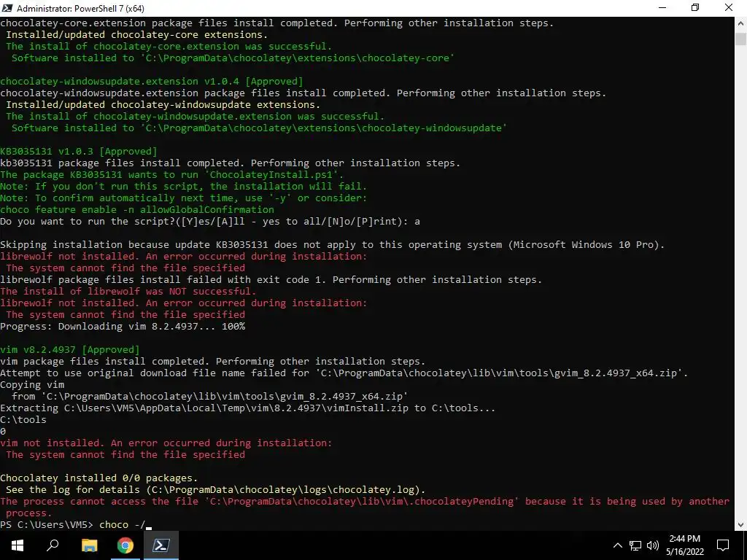
Task: Click 'librewolf package files install failed' line
Action: tap(271, 279)
